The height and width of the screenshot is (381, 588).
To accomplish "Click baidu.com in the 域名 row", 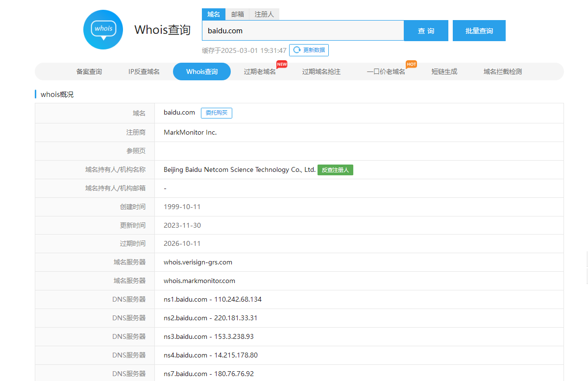I will pos(179,113).
